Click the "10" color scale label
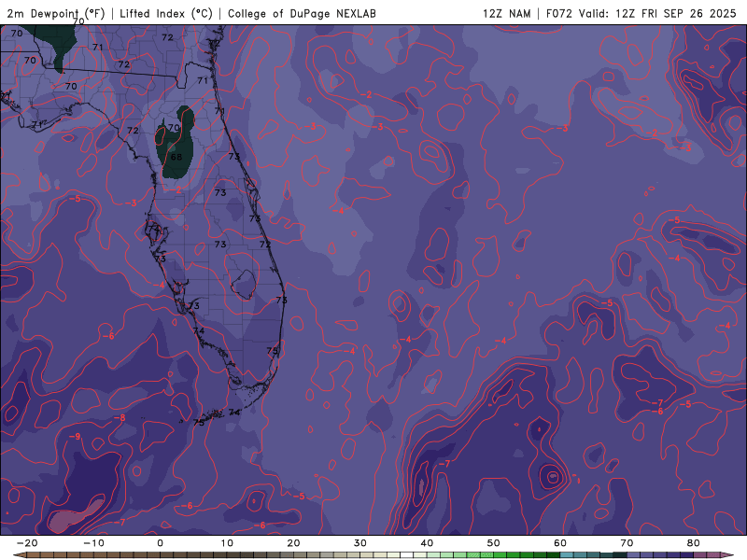The width and height of the screenshot is (747, 560). tap(227, 543)
